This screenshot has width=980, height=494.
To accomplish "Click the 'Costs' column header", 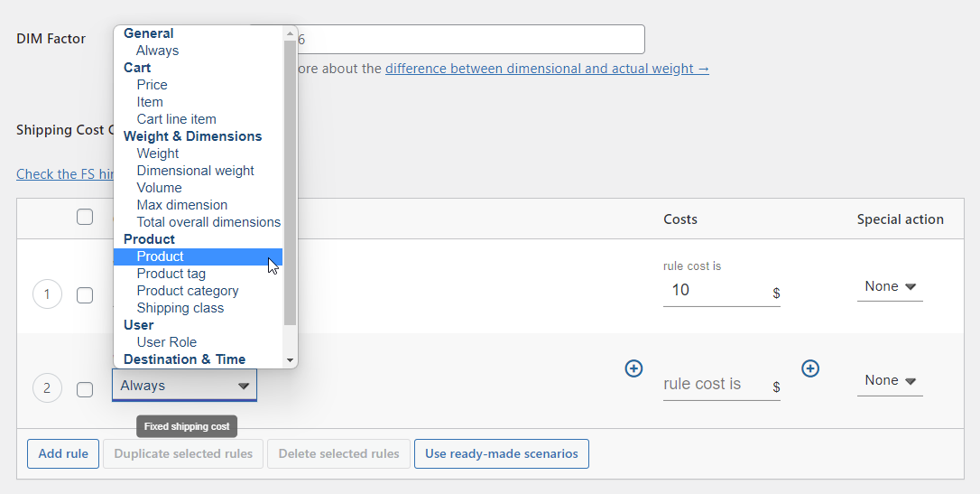I will coord(680,219).
